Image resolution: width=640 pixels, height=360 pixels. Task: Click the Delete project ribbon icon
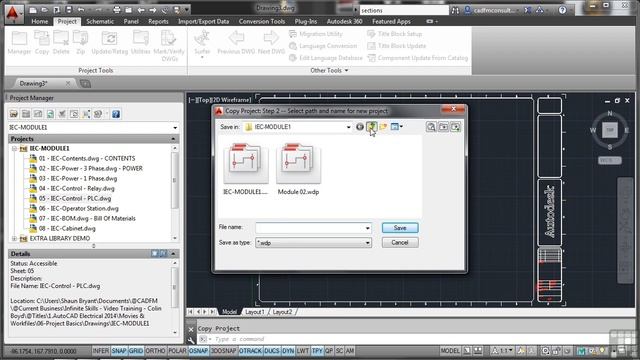(61, 43)
